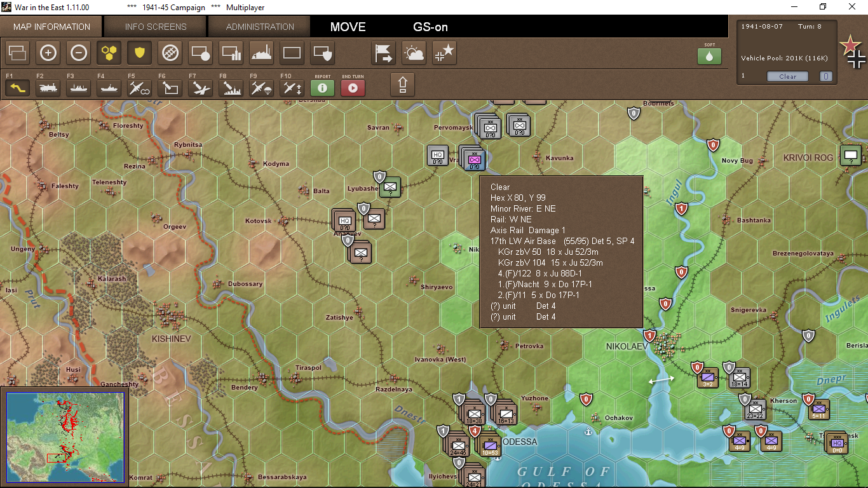Image resolution: width=868 pixels, height=488 pixels.
Task: Click the rectangle with bar chart icon
Action: point(231,53)
